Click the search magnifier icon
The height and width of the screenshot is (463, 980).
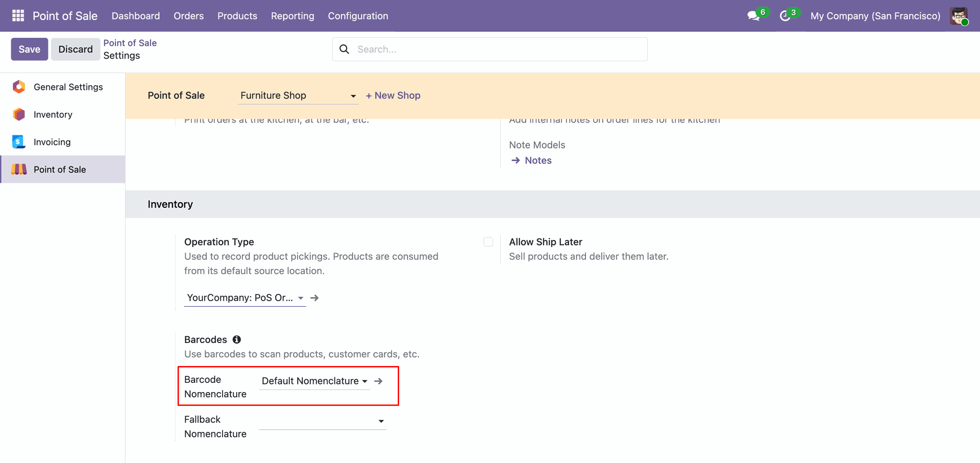(345, 49)
